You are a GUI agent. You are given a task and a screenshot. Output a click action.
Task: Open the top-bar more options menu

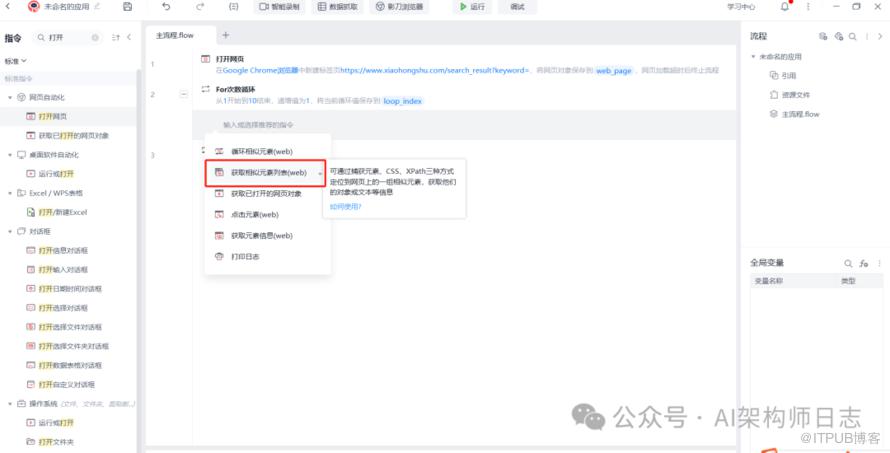(808, 6)
